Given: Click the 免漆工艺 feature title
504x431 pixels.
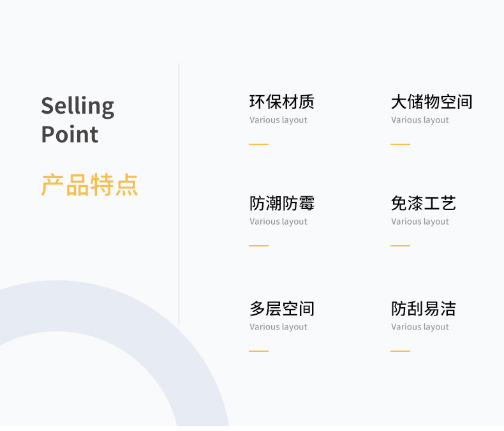Looking at the screenshot, I should (423, 204).
